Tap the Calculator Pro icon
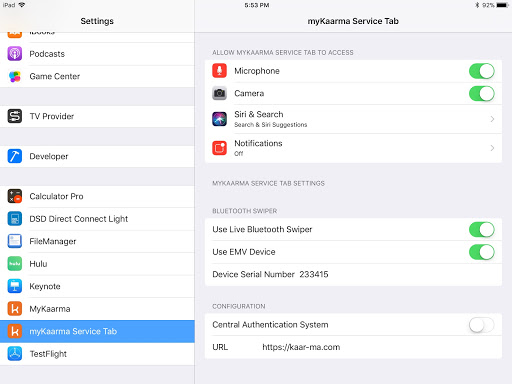The image size is (512, 384). 15,196
